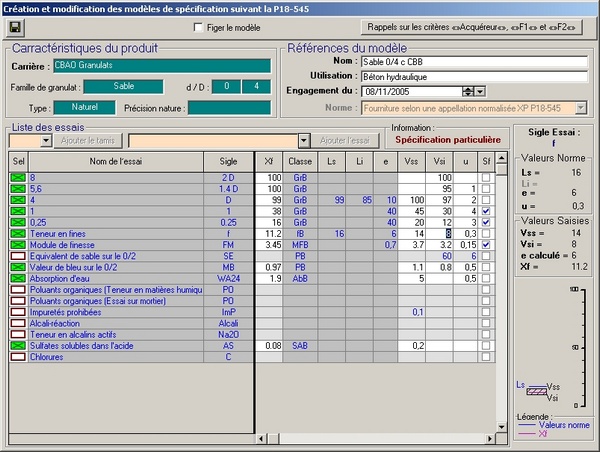Check the Sf checkbox on Teneur en fines row
The height and width of the screenshot is (452, 600).
pyautogui.click(x=486, y=232)
